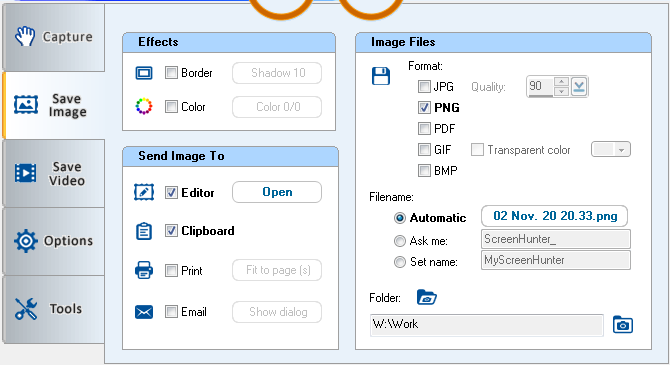
Task: Open the Save Video tab
Action: click(53, 174)
